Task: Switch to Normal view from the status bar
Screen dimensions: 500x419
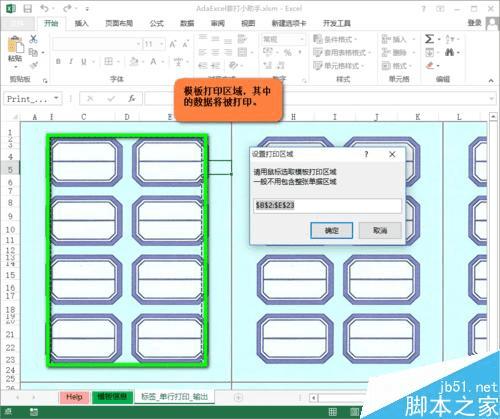Action: coord(333,412)
